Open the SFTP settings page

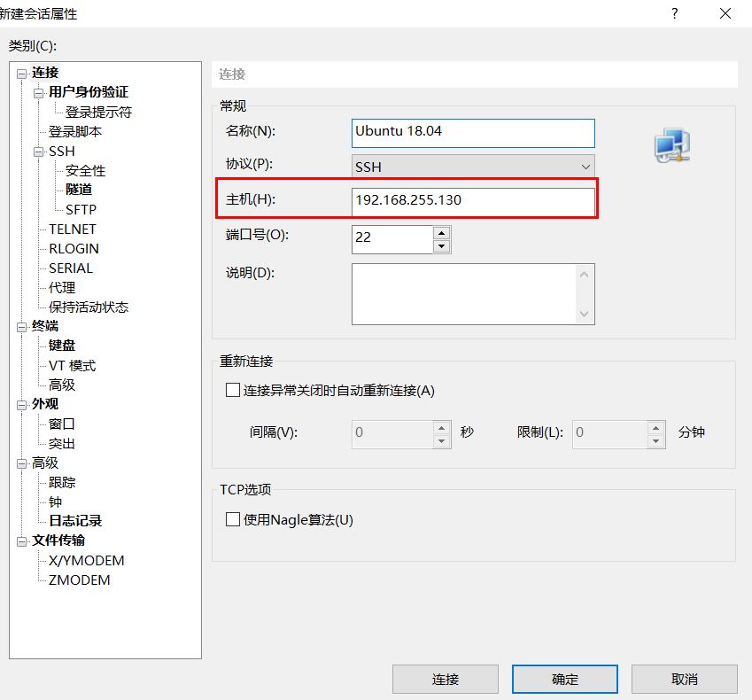[81, 209]
